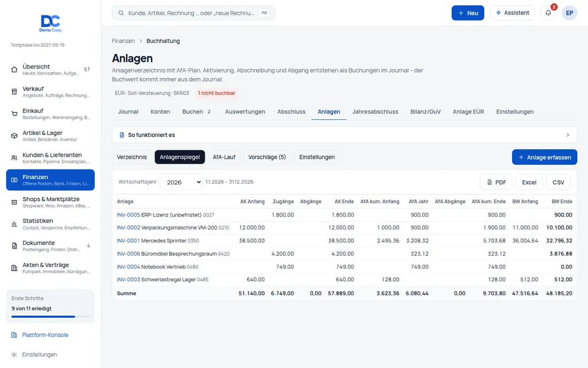
Task: Open the Wirtschaftsjahr 2026 dropdown
Action: pos(181,182)
